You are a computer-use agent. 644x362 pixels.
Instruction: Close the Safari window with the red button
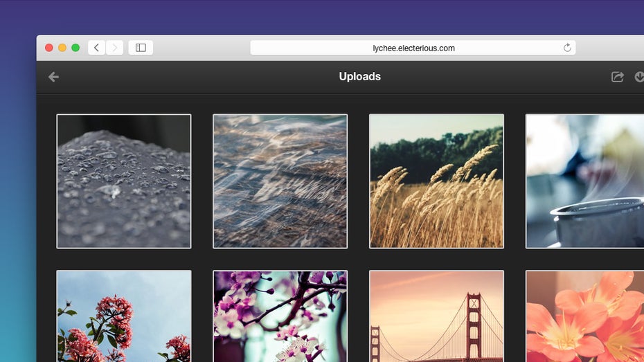[49, 48]
